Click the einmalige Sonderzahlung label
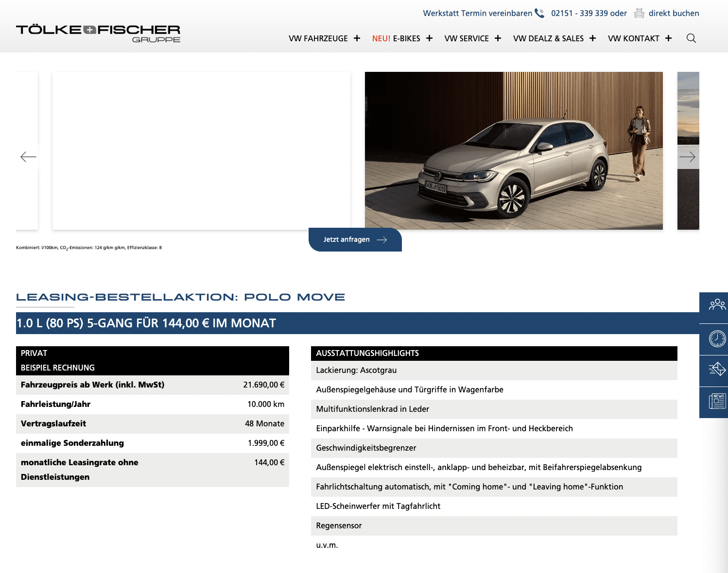Image resolution: width=728 pixels, height=573 pixels. 72,443
